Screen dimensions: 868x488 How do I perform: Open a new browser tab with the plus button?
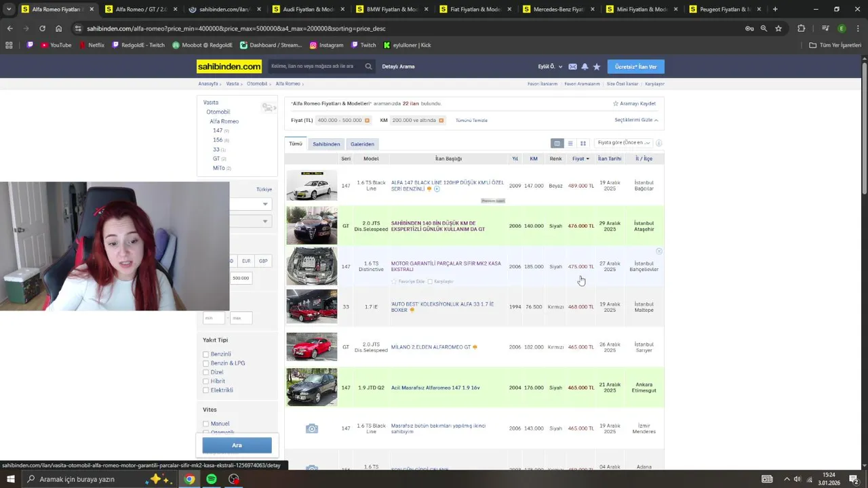point(775,9)
